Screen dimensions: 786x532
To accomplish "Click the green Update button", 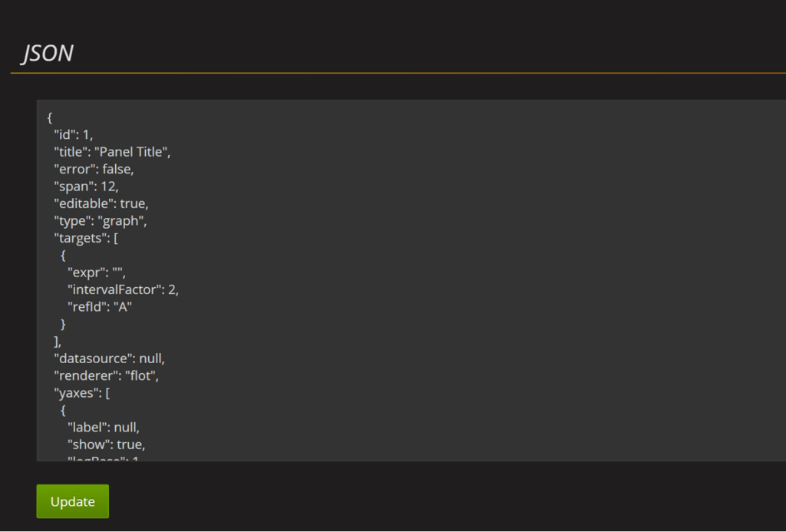I will click(73, 501).
